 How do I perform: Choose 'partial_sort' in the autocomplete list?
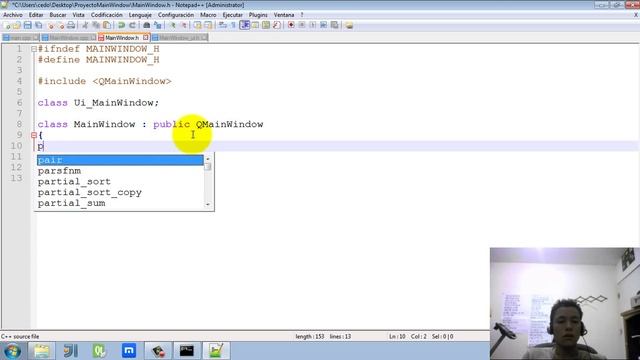click(x=120, y=182)
